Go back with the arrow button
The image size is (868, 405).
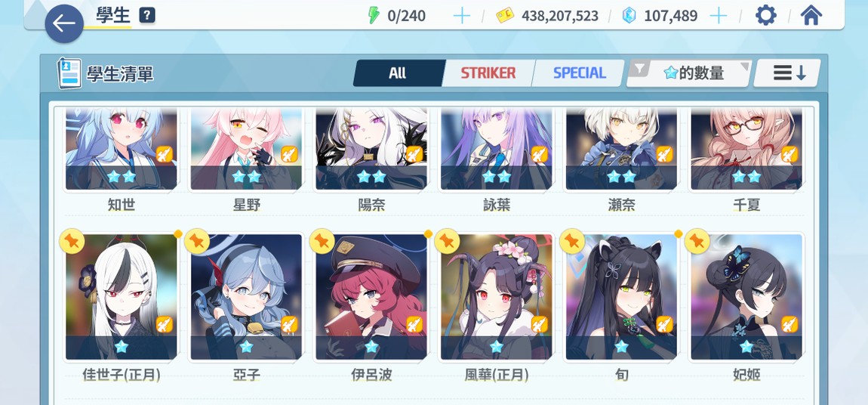pos(64,24)
